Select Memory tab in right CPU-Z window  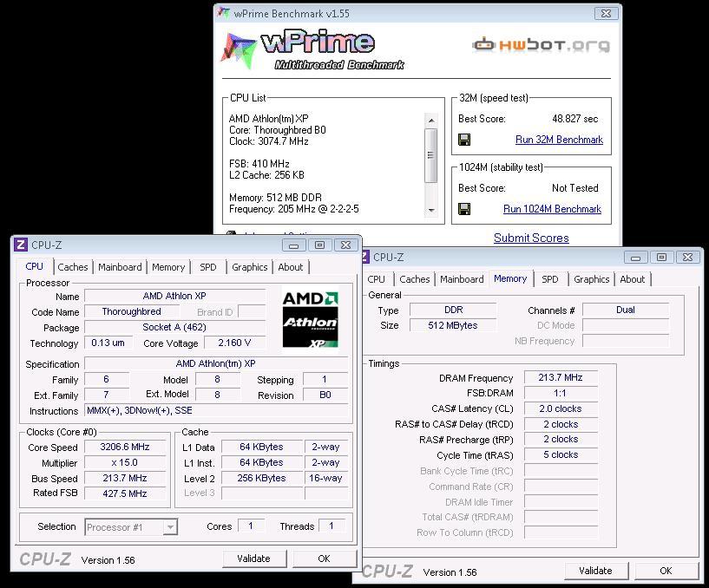510,278
